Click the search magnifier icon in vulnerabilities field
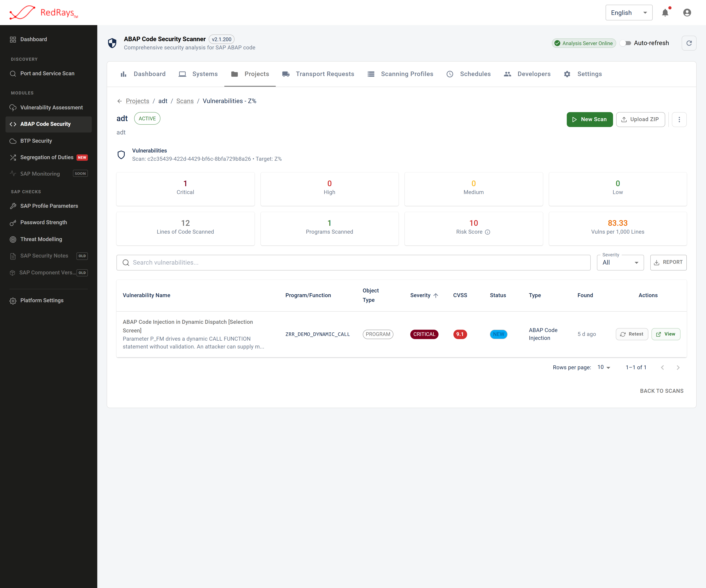This screenshot has width=706, height=588. pos(126,262)
